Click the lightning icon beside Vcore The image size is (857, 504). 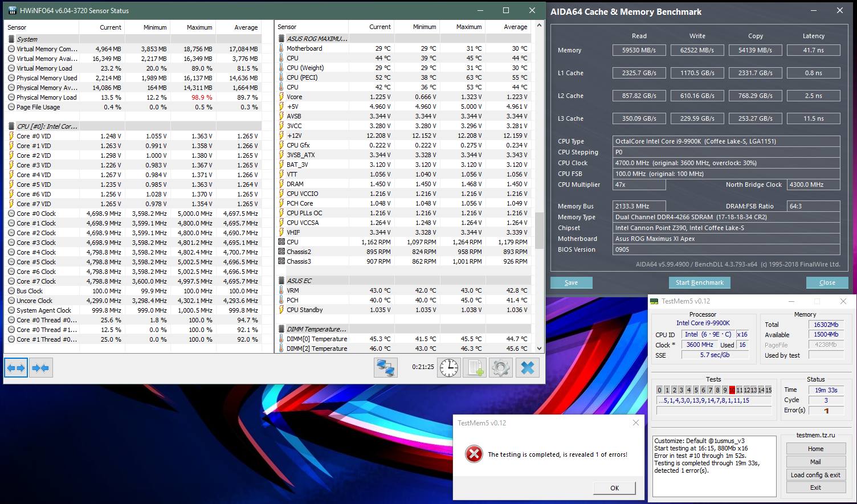click(x=281, y=97)
